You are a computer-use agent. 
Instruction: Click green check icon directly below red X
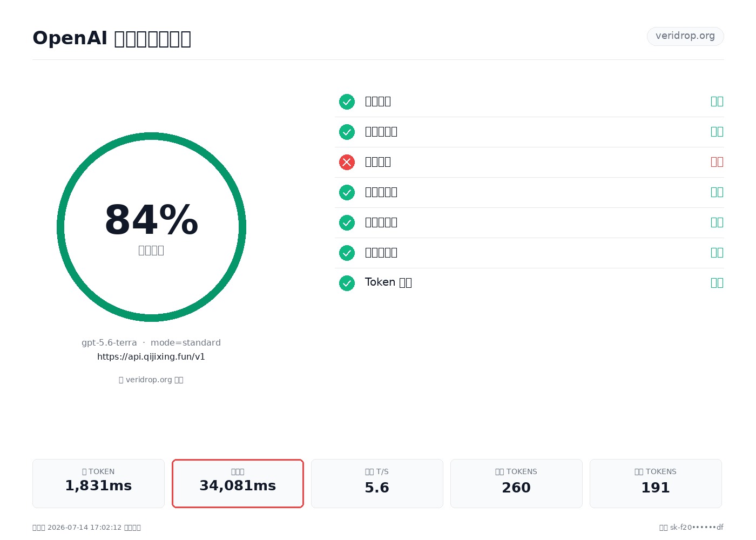pyautogui.click(x=347, y=192)
